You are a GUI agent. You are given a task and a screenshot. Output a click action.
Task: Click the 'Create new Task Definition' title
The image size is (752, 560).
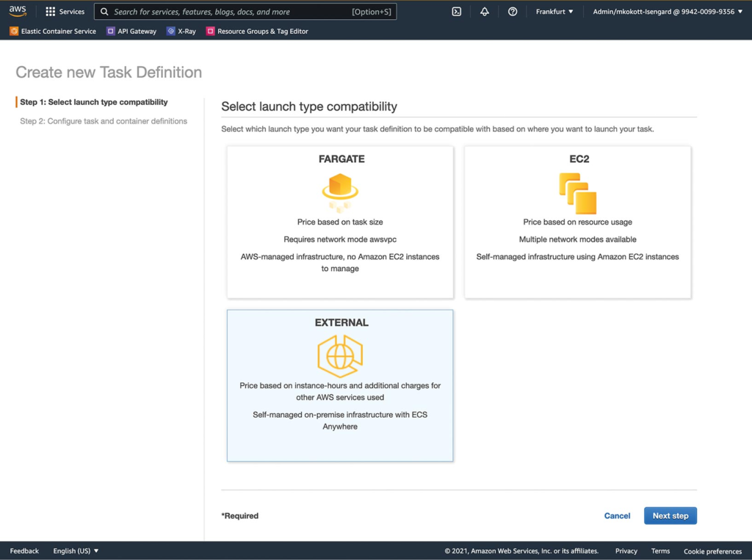click(x=109, y=72)
